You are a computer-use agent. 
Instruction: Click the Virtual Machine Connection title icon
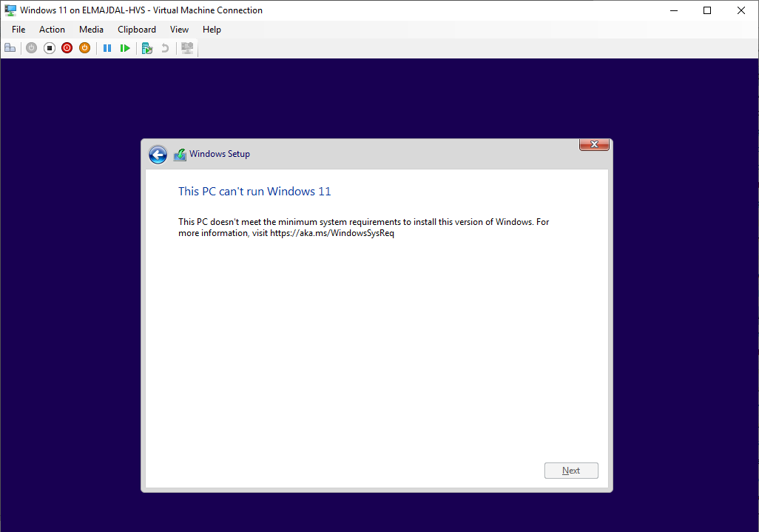10,10
